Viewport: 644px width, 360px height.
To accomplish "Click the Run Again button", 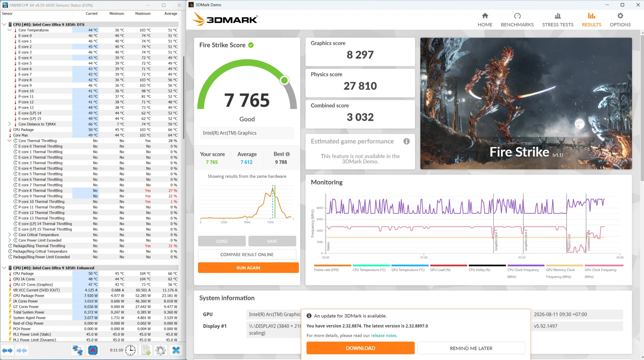I will (x=248, y=268).
